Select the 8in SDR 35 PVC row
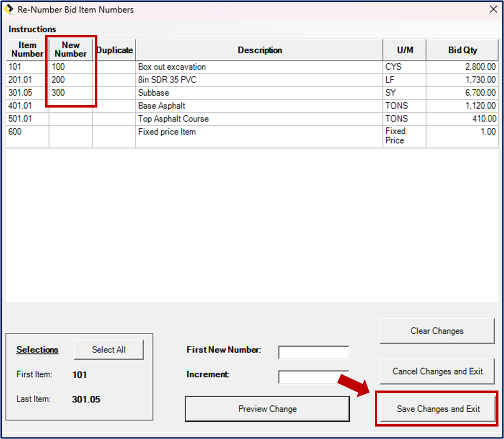Image resolution: width=504 pixels, height=439 pixels. tap(166, 79)
